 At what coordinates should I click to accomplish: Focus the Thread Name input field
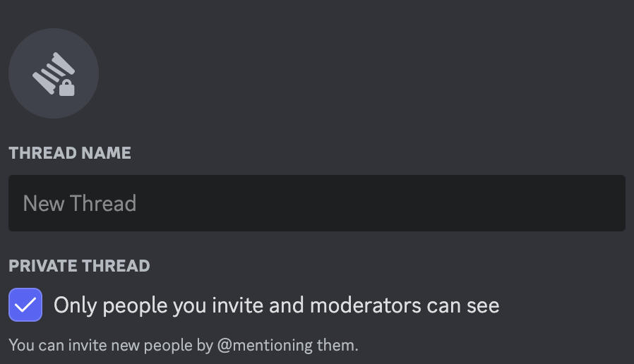point(317,203)
